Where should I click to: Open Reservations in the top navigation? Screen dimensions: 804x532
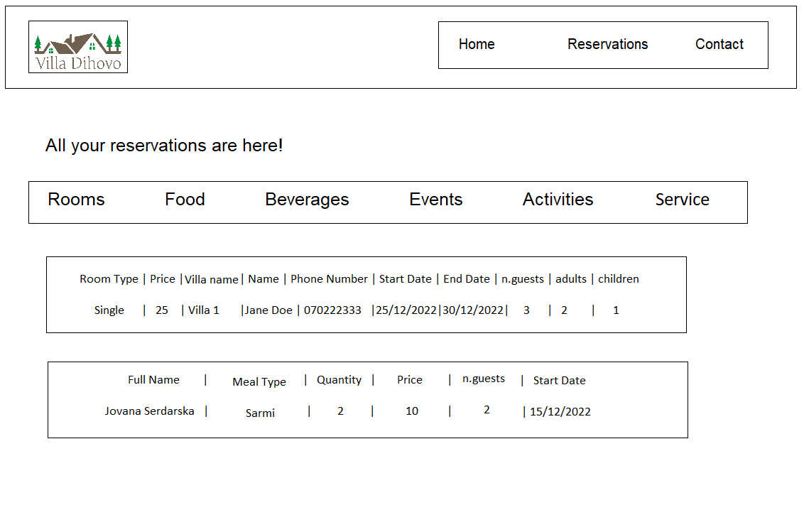607,44
